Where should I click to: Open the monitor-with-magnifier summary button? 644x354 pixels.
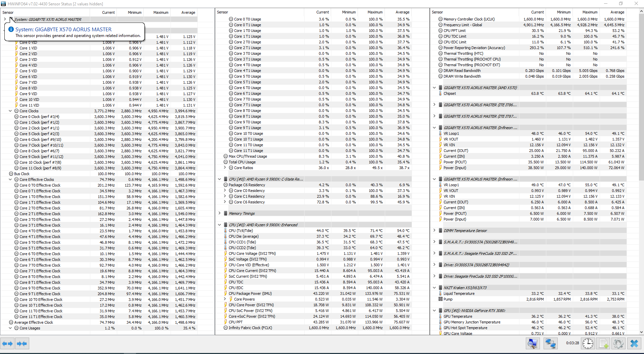click(533, 344)
